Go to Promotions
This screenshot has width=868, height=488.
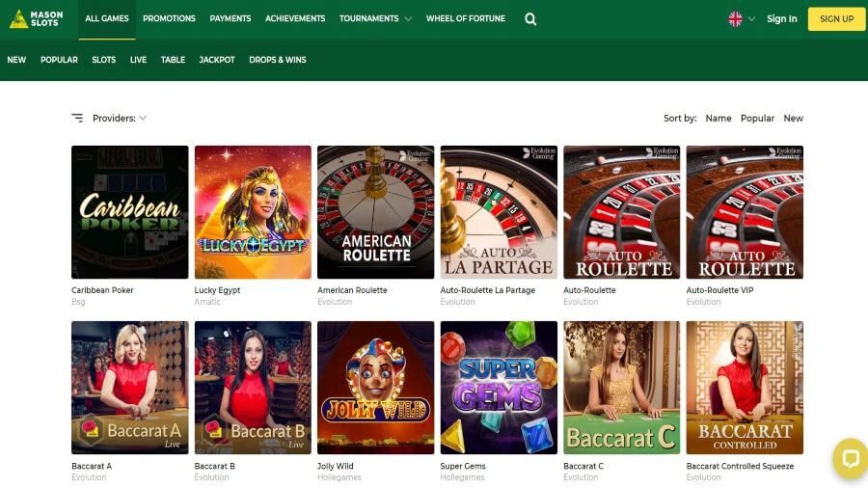(x=169, y=19)
